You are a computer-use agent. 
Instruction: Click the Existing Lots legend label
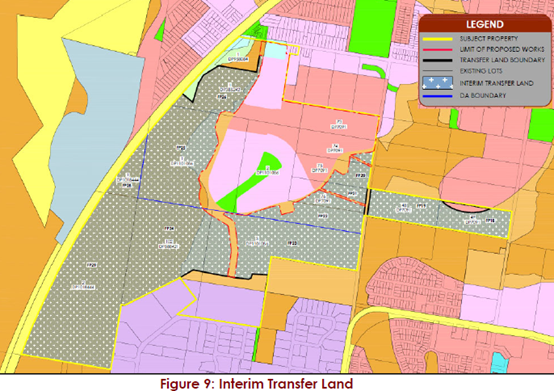click(481, 71)
